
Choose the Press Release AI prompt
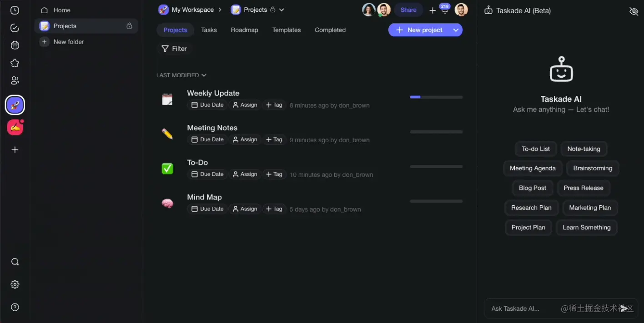tap(584, 188)
